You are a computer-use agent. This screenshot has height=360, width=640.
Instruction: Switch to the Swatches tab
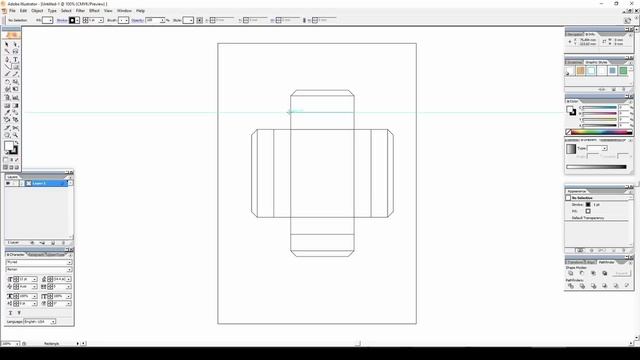point(575,62)
